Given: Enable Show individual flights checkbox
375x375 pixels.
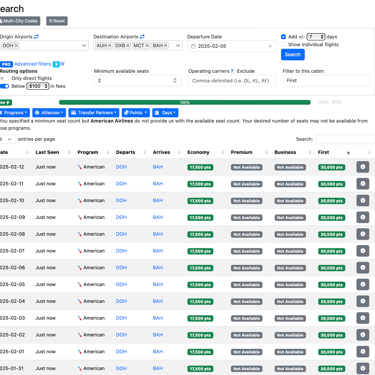Looking at the screenshot, I should tap(283, 44).
